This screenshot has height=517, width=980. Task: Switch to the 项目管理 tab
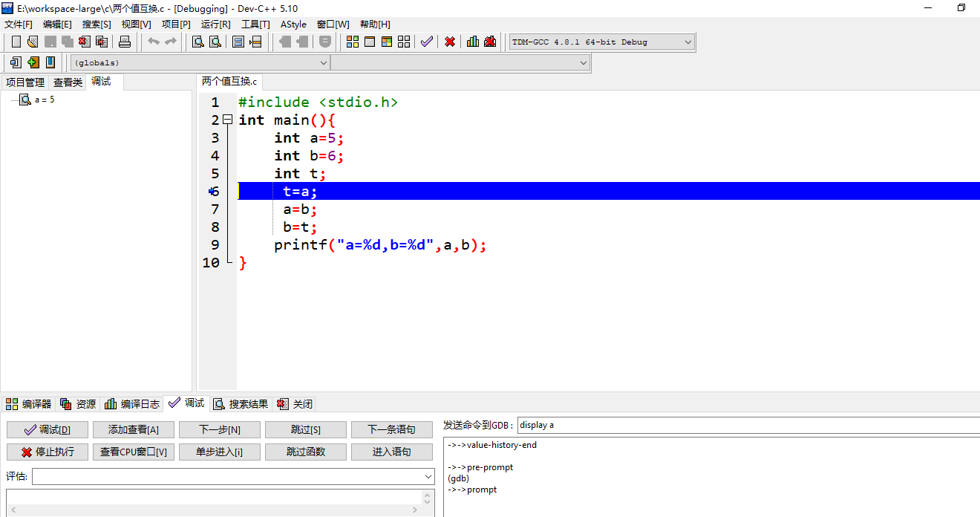click(25, 82)
